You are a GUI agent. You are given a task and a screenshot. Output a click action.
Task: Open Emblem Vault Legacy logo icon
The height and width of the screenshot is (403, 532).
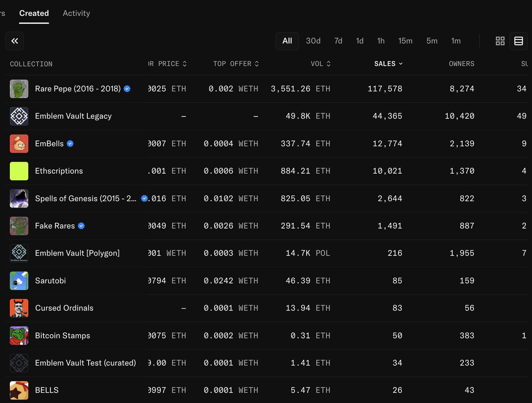pos(19,116)
